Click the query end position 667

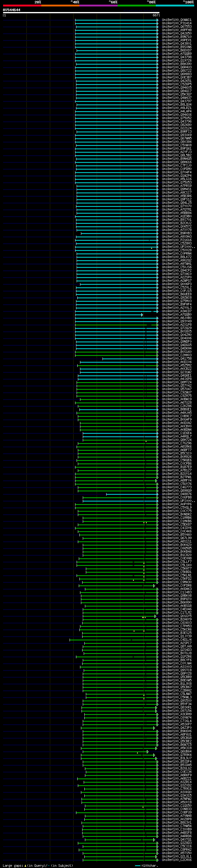click(x=155, y=15)
